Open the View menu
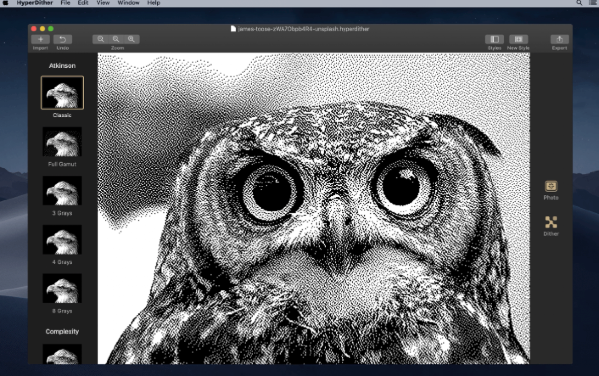This screenshot has width=599, height=376. point(103,3)
